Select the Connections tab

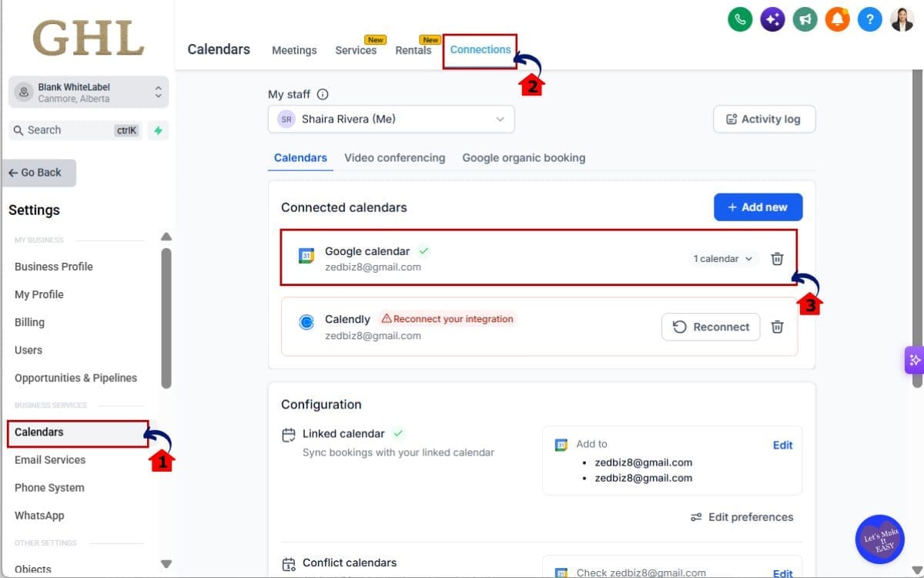coord(480,49)
